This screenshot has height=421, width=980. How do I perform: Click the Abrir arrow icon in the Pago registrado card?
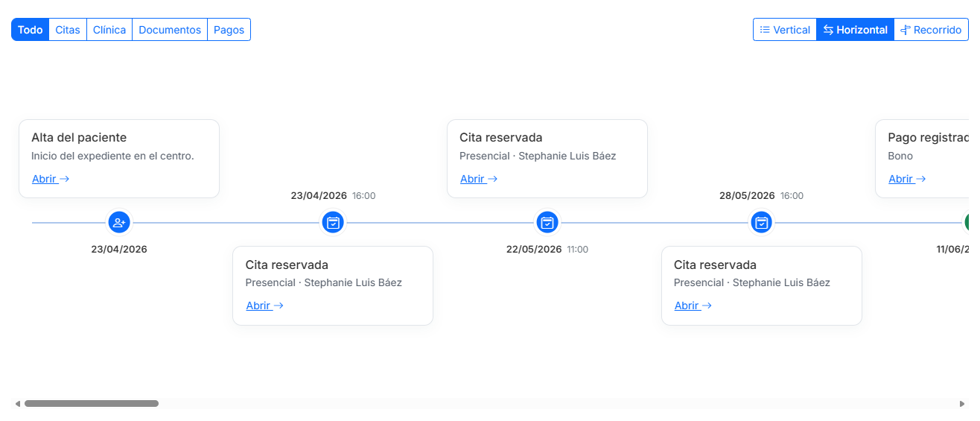pos(921,179)
